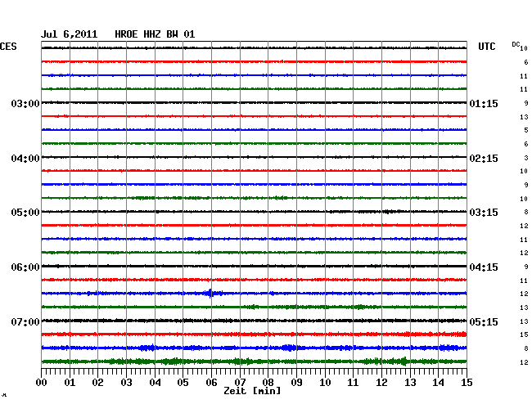The image size is (532, 404).
Task: Click the DC column value "3"
Action: tap(526, 158)
